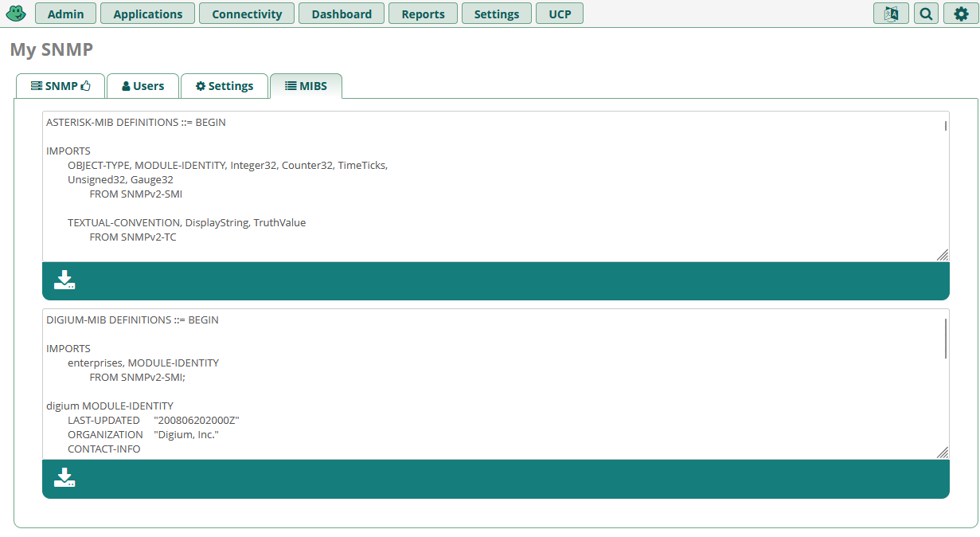This screenshot has height=537, width=980.
Task: Click the resize grip of ASTERISK-MIB textarea
Action: [942, 255]
